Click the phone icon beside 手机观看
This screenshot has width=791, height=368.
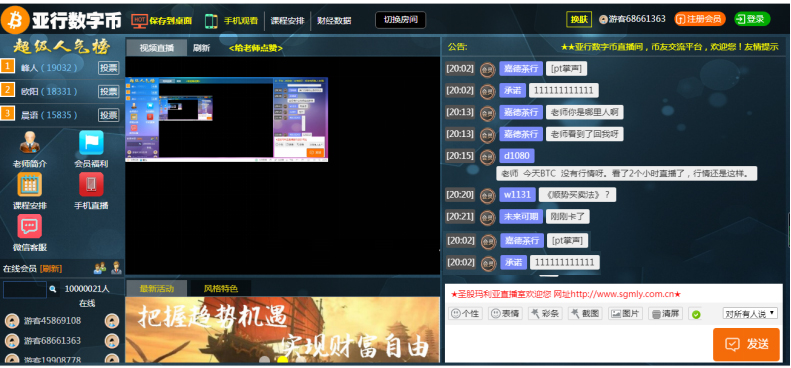pyautogui.click(x=211, y=21)
